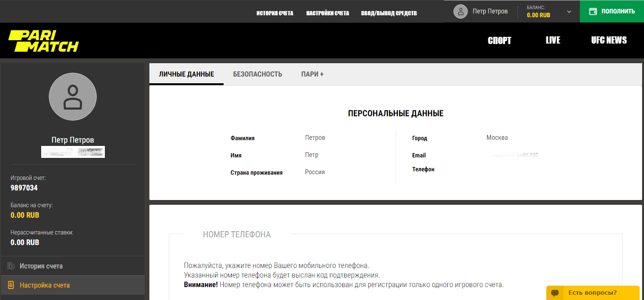Viewport: 644px width, 300px height.
Task: Open the СПОРТ menu
Action: coord(499,40)
